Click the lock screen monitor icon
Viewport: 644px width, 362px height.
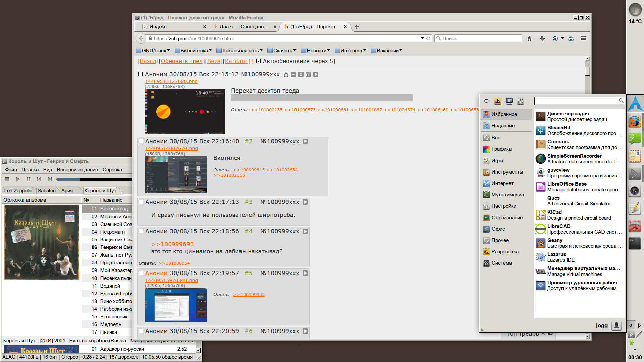(x=509, y=101)
